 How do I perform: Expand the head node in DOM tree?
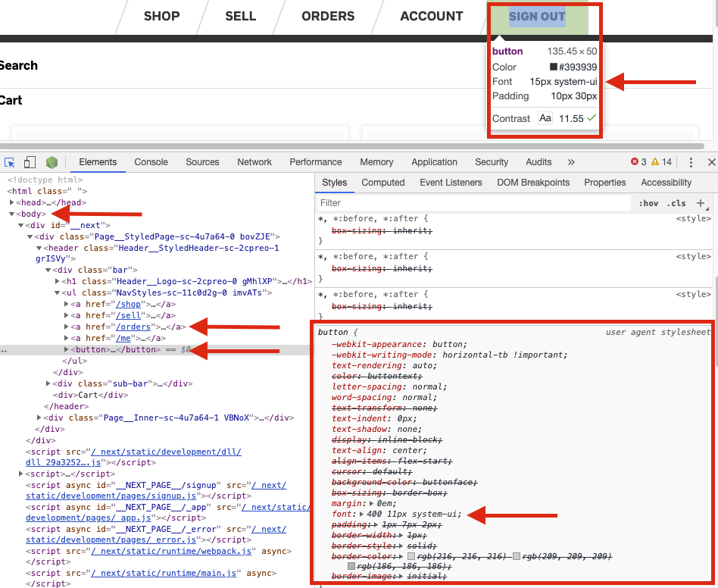pyautogui.click(x=11, y=202)
